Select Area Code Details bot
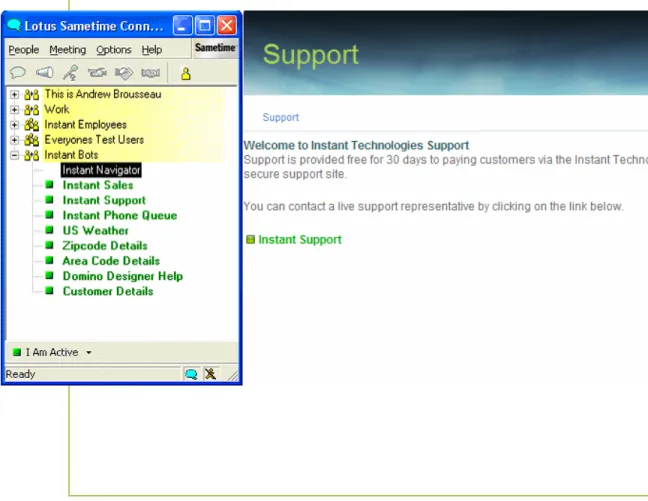This screenshot has width=648, height=501. [111, 261]
